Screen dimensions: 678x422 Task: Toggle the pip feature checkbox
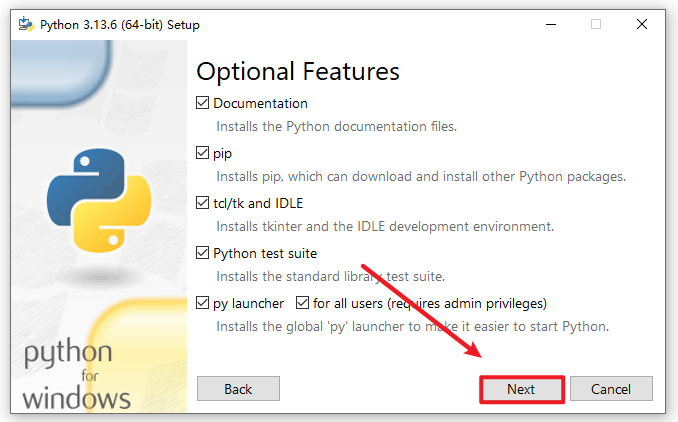click(x=204, y=153)
